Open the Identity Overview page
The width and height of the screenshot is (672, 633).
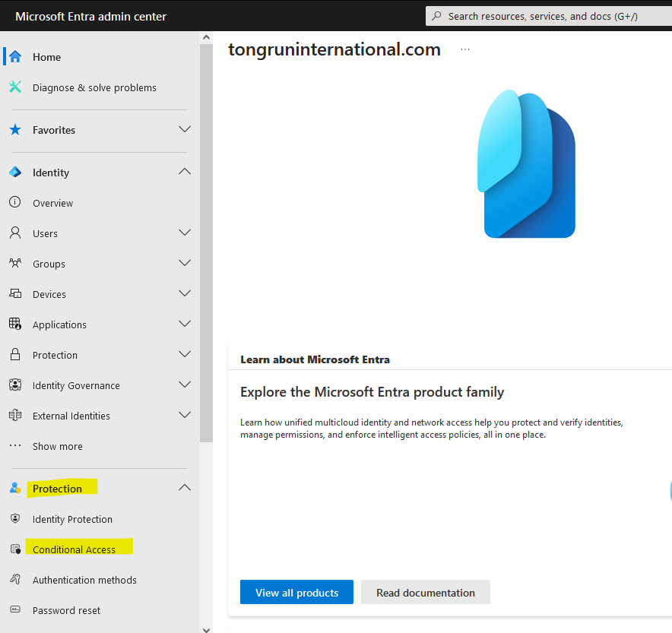click(x=53, y=204)
